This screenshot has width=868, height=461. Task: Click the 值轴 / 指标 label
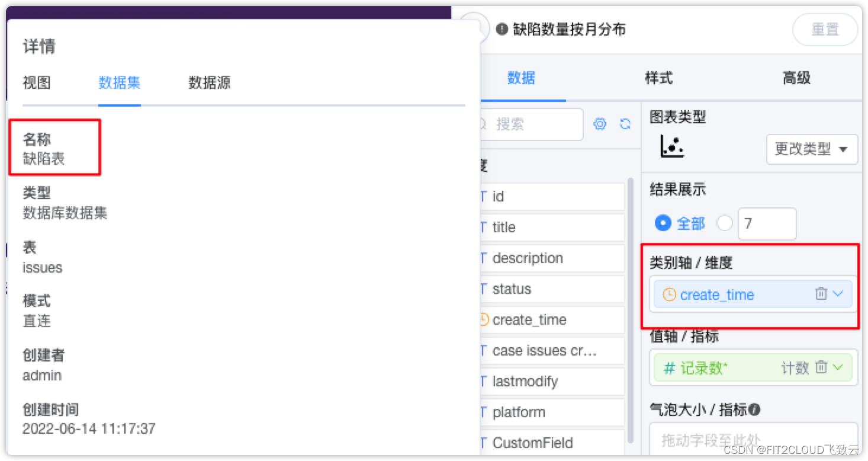[684, 336]
